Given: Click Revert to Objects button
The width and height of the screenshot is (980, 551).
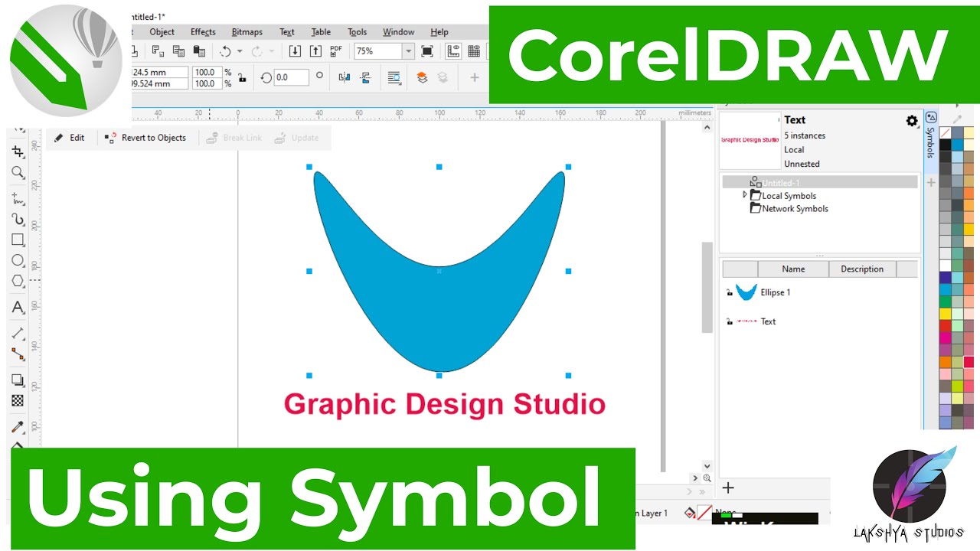Looking at the screenshot, I should click(145, 138).
